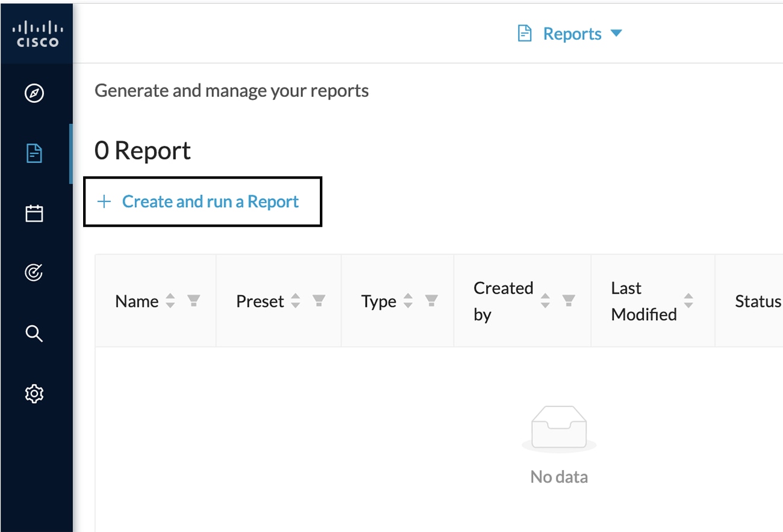This screenshot has height=532, width=783.
Task: Open the filter funnel on the Preset column
Action: point(319,301)
